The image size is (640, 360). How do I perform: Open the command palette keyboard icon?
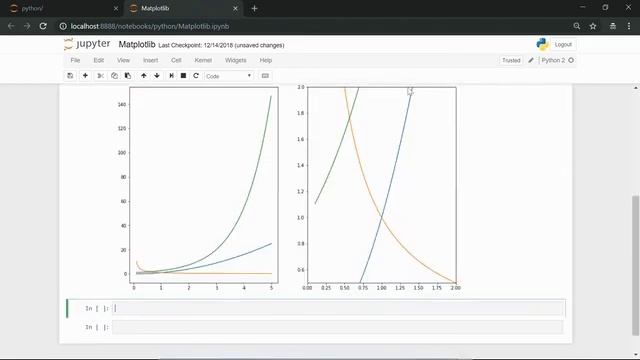[x=265, y=76]
